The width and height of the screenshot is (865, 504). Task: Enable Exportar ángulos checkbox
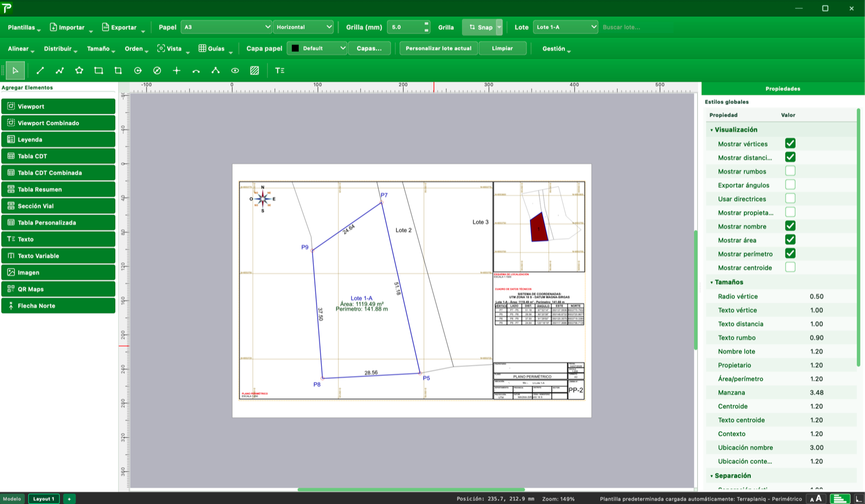[790, 185]
